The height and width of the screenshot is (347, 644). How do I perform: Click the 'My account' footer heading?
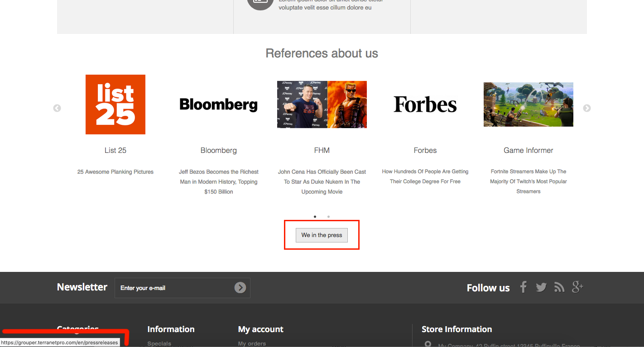(261, 329)
